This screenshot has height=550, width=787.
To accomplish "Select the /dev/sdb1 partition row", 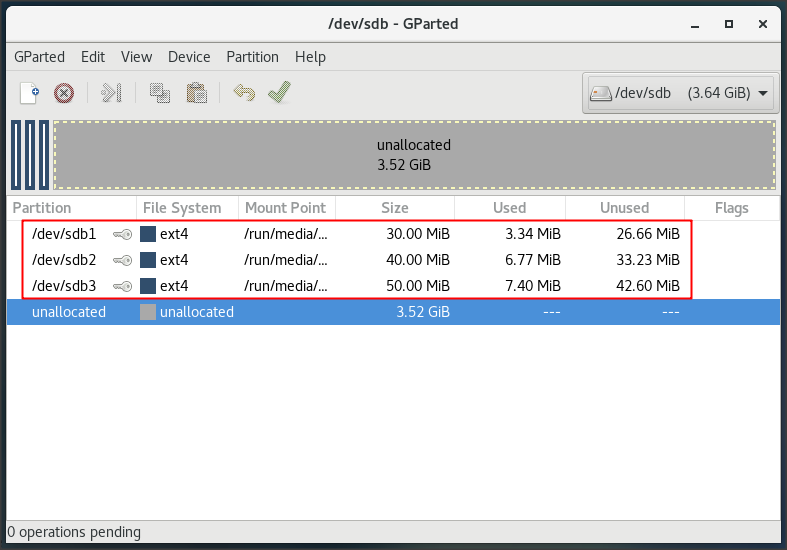I will click(394, 234).
